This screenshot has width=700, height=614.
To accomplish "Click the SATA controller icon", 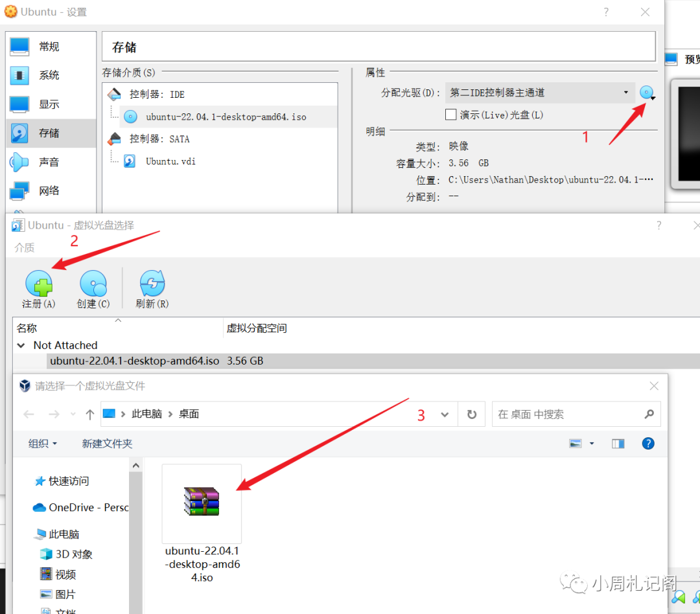I will (x=114, y=139).
